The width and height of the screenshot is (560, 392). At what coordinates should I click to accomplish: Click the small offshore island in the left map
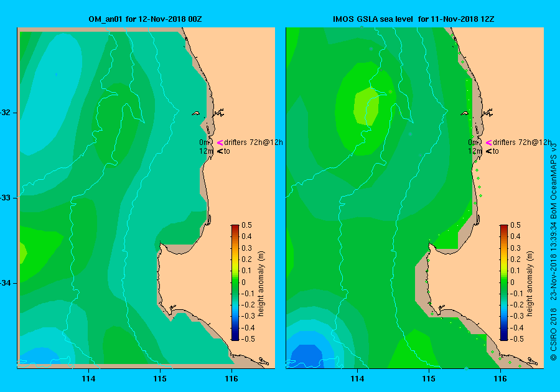[x=196, y=113]
